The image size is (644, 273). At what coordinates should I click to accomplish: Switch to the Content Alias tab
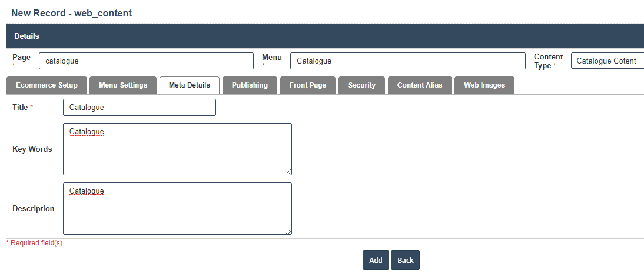(x=419, y=85)
